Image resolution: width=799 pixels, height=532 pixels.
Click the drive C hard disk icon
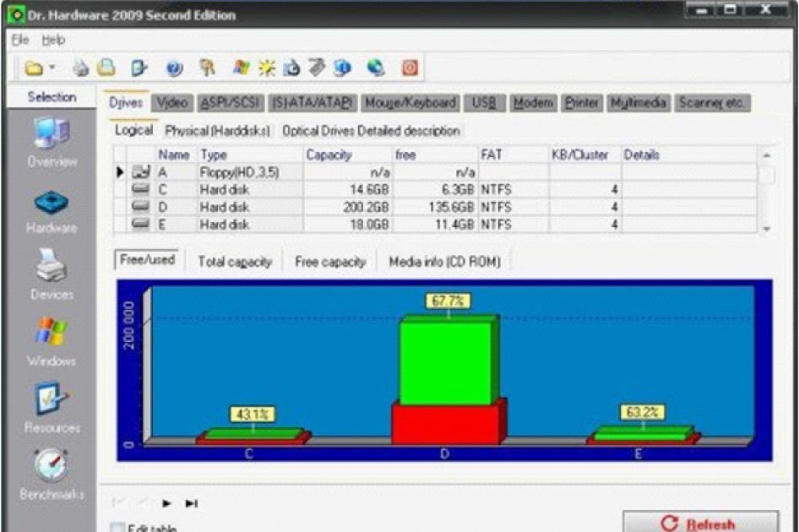[x=141, y=189]
